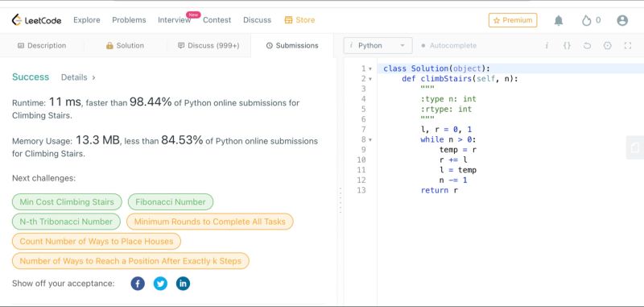
Task: Toggle the Autocomplete option
Action: click(x=449, y=46)
